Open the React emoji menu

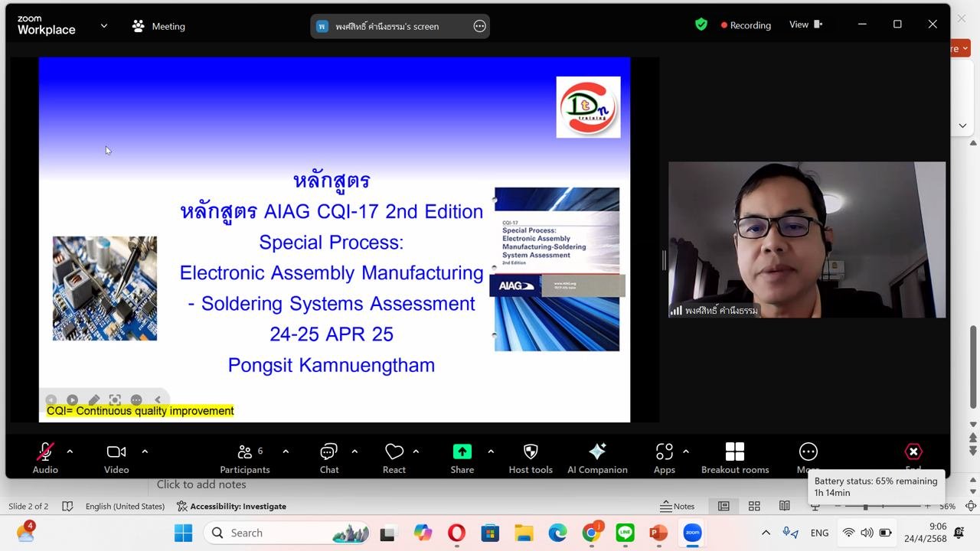tap(394, 458)
